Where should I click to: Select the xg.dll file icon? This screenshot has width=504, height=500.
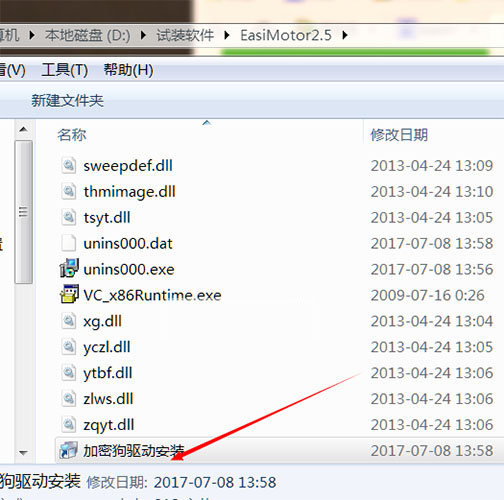coord(69,321)
